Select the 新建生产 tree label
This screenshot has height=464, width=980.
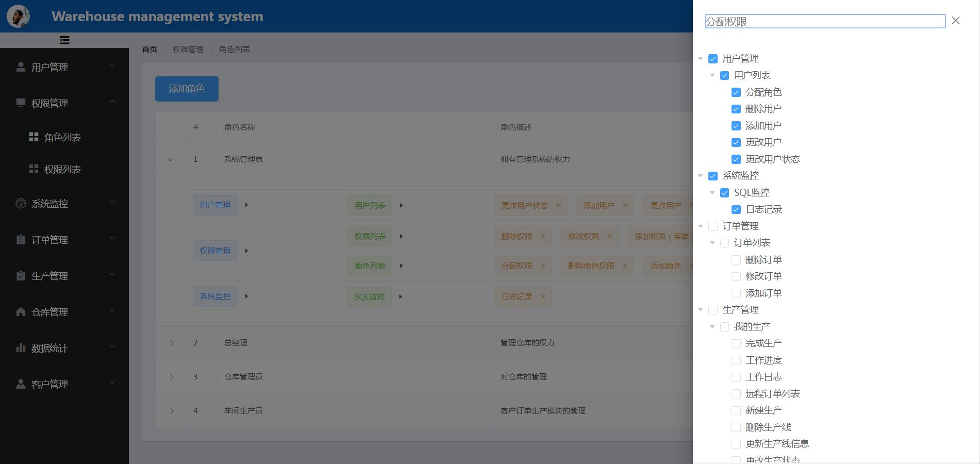coord(763,410)
